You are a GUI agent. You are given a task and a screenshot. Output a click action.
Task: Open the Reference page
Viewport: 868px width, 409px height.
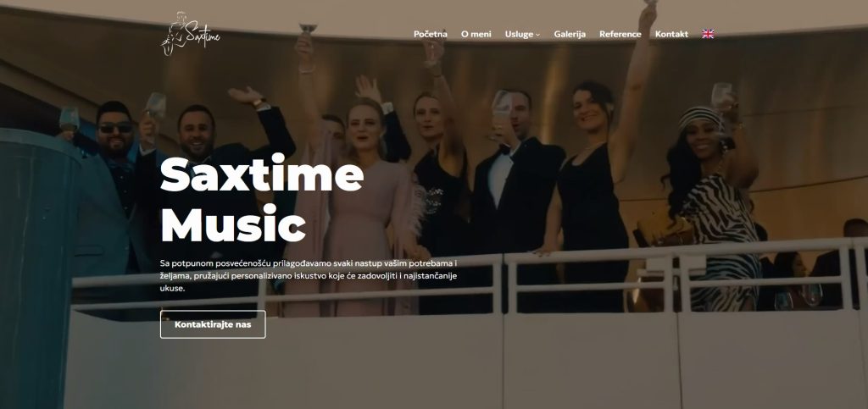(x=620, y=34)
